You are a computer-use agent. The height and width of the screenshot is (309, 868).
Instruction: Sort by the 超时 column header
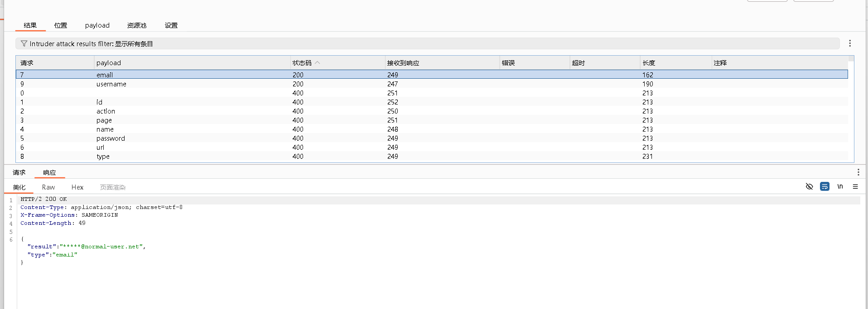click(605, 63)
